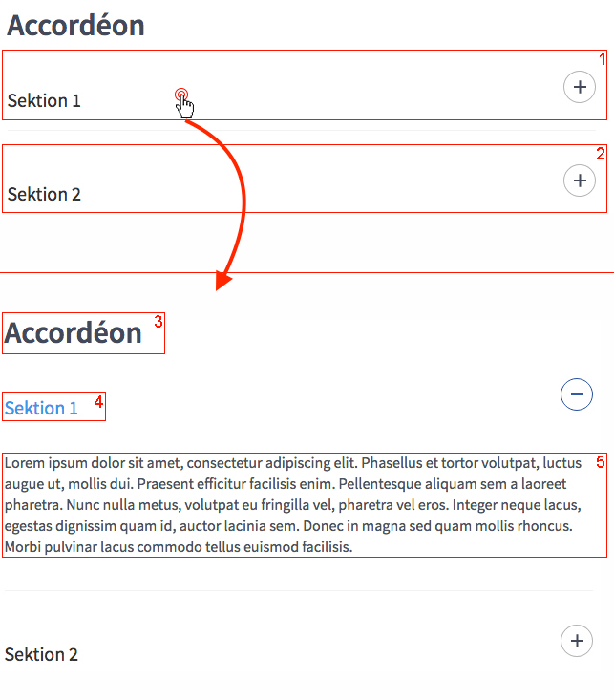Click red annotation number 4
The height and width of the screenshot is (700, 614).
point(98,402)
